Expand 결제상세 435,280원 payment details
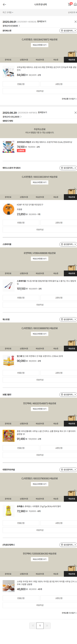Image resolution: width=77 pixels, height=644 pixels. 12,117
